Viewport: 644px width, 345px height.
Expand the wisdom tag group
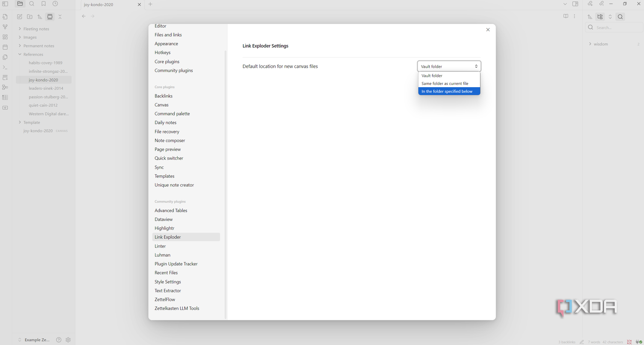click(x=600, y=44)
